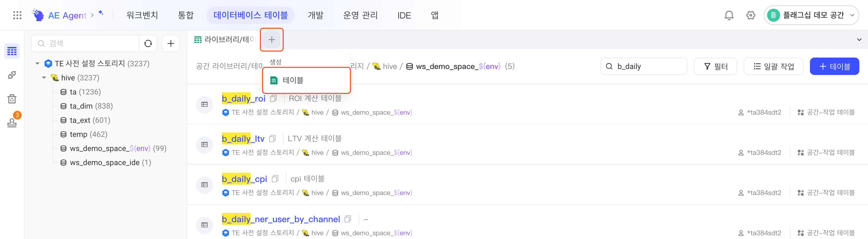The height and width of the screenshot is (239, 868).
Task: Focus the b_daily table search field
Action: point(644,66)
